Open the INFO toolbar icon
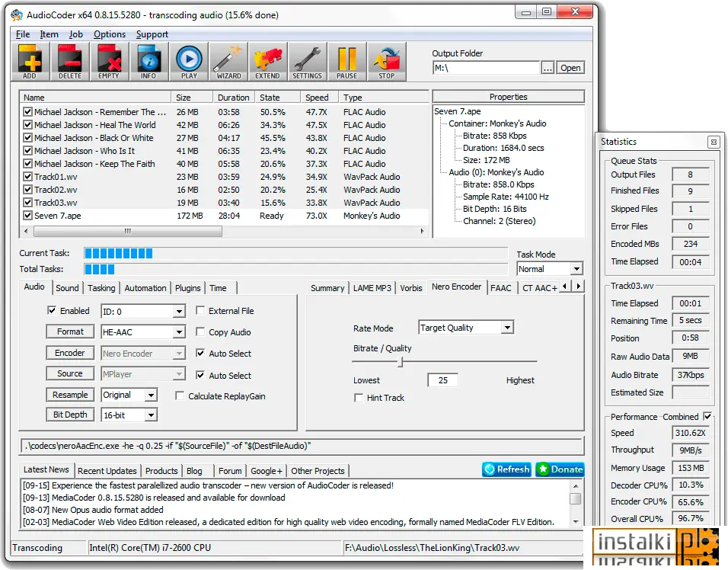The height and width of the screenshot is (570, 728). (148, 62)
